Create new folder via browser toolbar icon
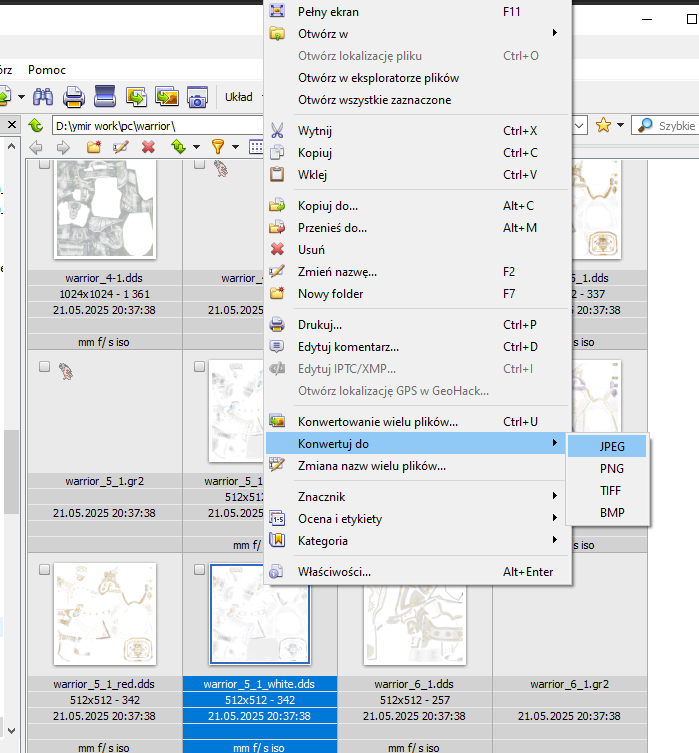Viewport: 699px width, 753px height. (x=94, y=147)
